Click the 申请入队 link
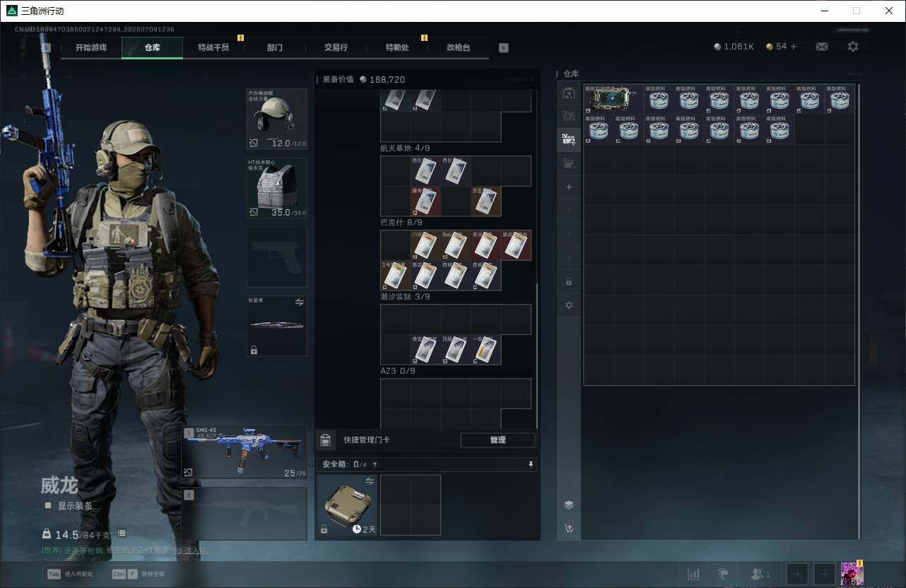Image resolution: width=906 pixels, height=588 pixels. [191, 550]
